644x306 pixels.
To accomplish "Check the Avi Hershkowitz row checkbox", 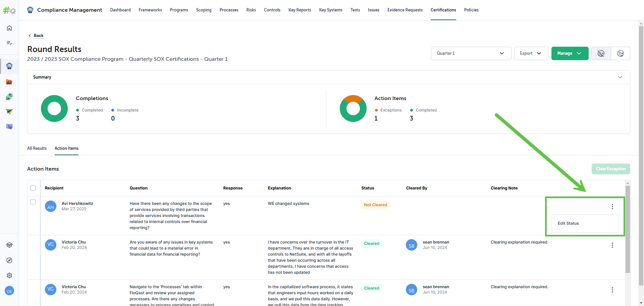I will tap(33, 202).
